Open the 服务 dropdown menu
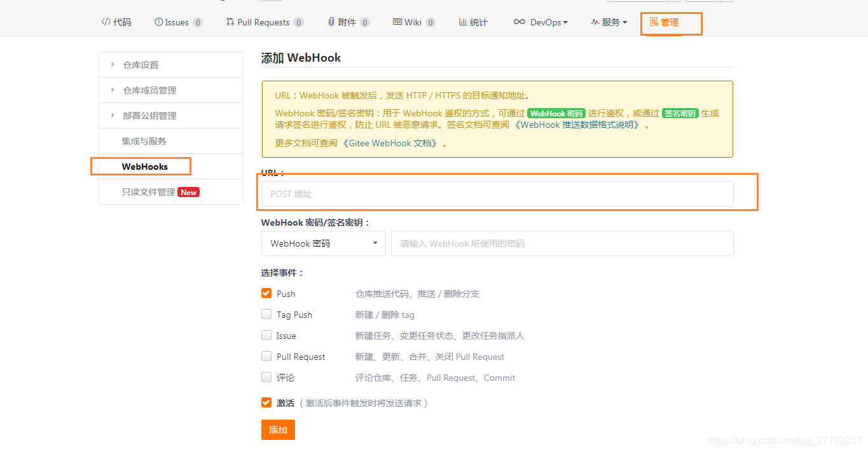 [x=609, y=22]
